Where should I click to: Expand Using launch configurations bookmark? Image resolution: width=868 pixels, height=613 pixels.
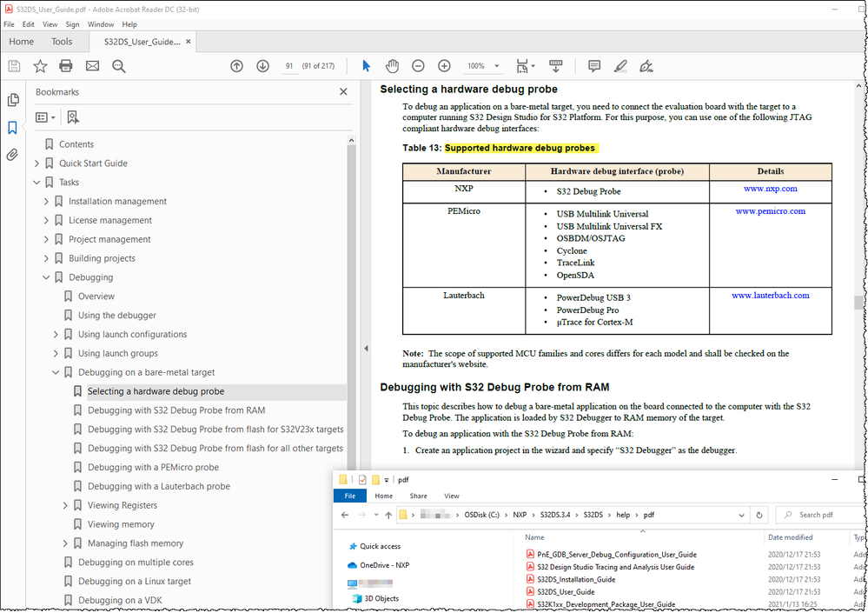(x=56, y=335)
